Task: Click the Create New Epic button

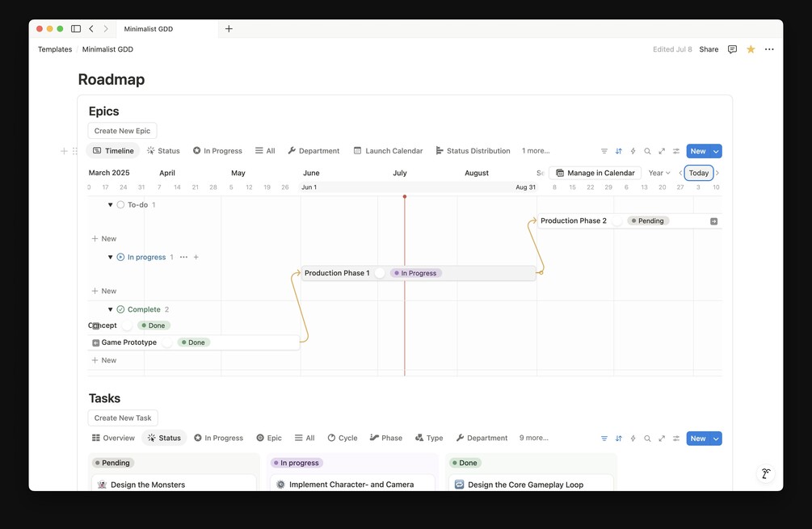Action: coord(122,131)
